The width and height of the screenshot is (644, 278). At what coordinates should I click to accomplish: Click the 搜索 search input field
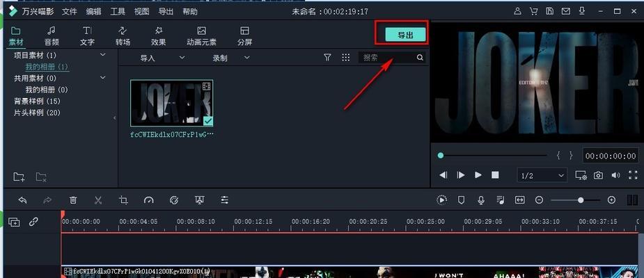(x=386, y=58)
